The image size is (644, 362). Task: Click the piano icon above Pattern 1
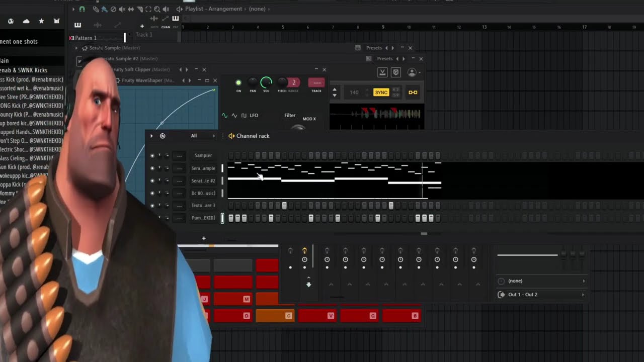click(77, 25)
